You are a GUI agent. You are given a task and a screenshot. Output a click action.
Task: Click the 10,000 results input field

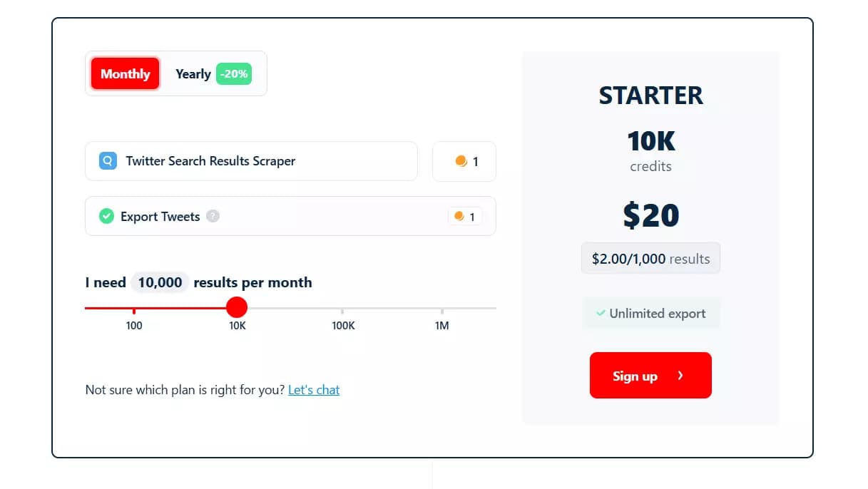point(159,282)
